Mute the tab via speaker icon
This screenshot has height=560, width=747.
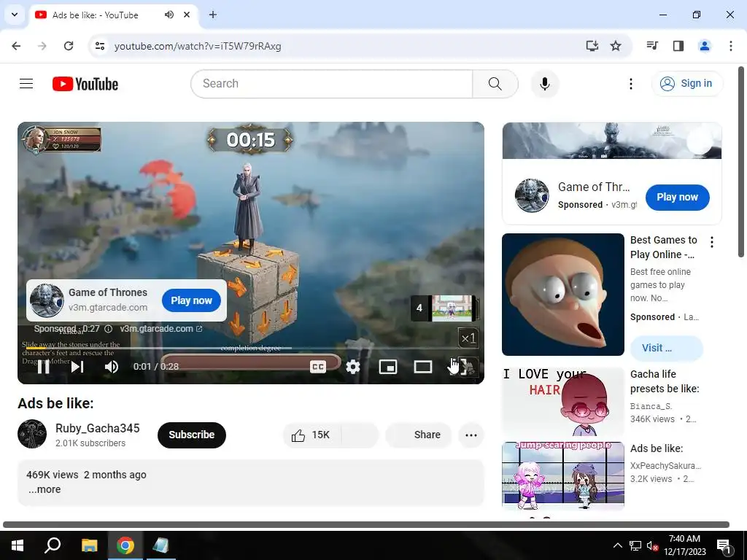click(169, 15)
